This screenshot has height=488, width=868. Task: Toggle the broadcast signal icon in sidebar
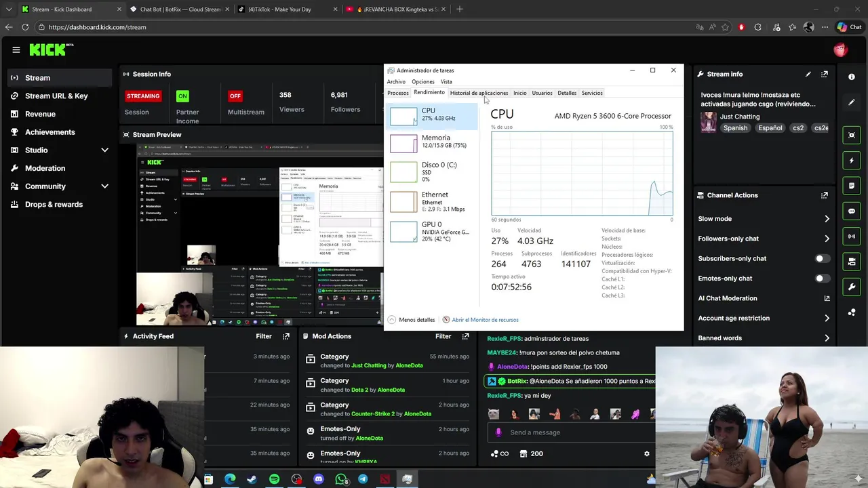point(852,236)
